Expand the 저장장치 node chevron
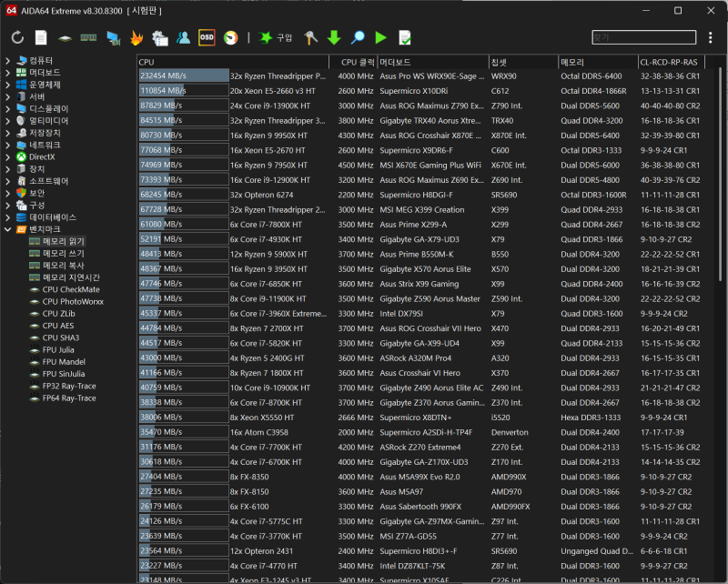 point(8,133)
